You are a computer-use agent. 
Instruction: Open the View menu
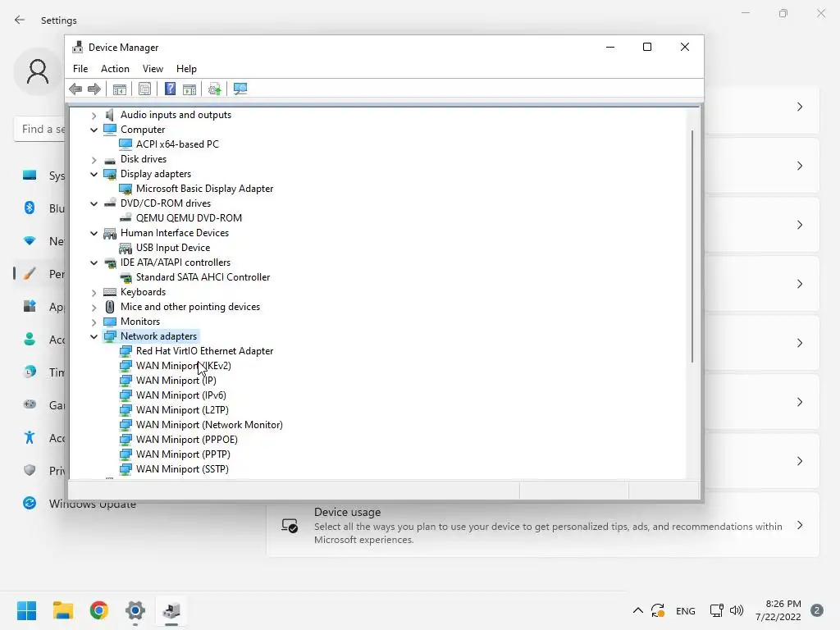pos(153,69)
